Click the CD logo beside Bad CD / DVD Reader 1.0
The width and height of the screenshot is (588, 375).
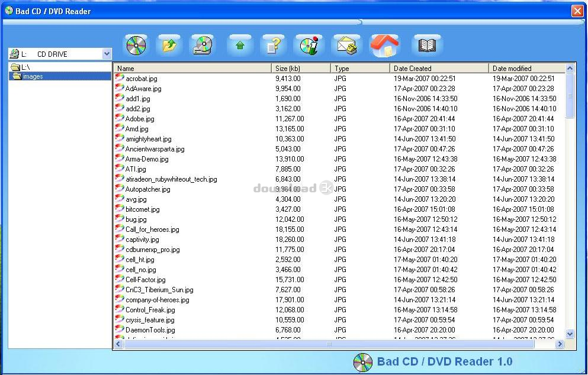point(362,362)
